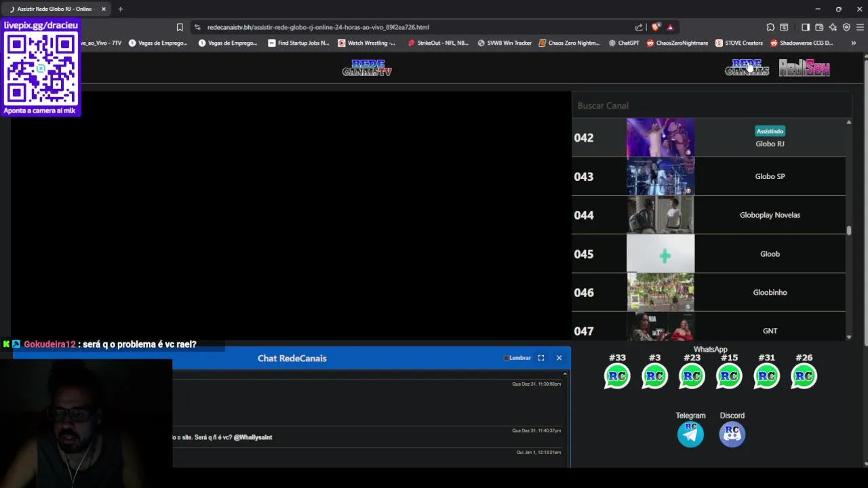Viewport: 868px width, 488px height.
Task: Open the ChaosZeroNightmare Reddit bookmark
Action: [677, 43]
